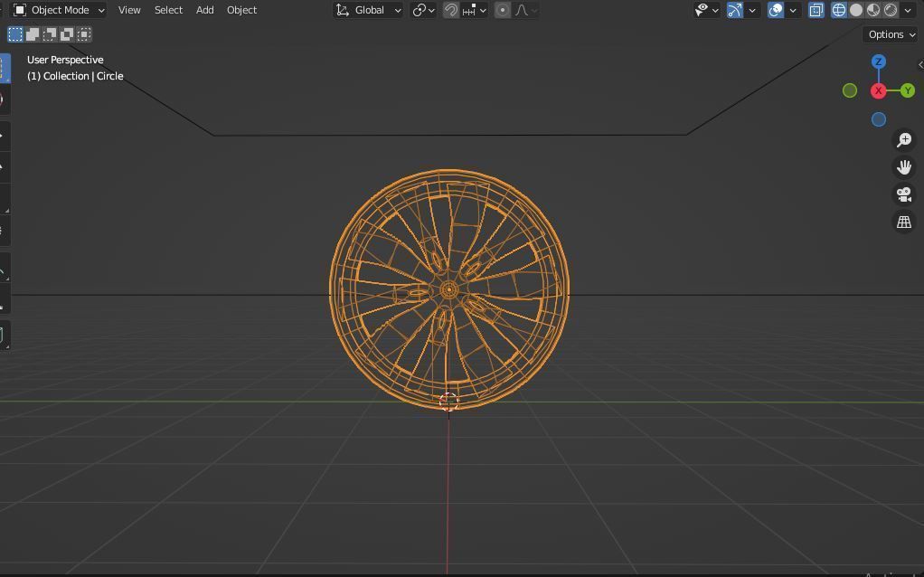
Task: Select the Circle object in the viewport
Action: (x=449, y=289)
